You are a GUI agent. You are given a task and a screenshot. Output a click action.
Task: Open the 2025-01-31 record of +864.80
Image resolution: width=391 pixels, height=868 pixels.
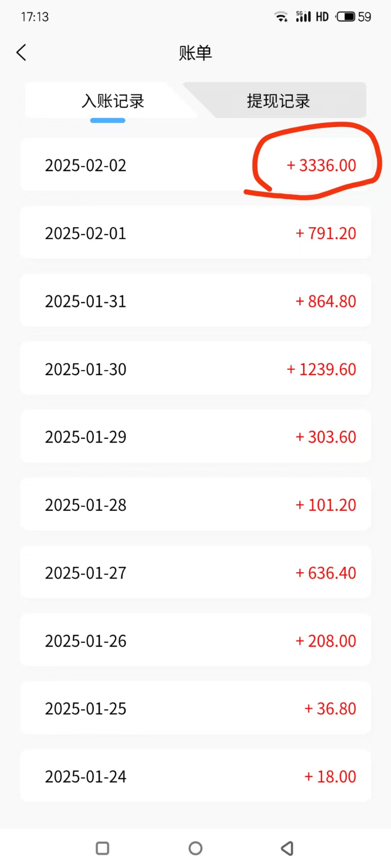195,301
